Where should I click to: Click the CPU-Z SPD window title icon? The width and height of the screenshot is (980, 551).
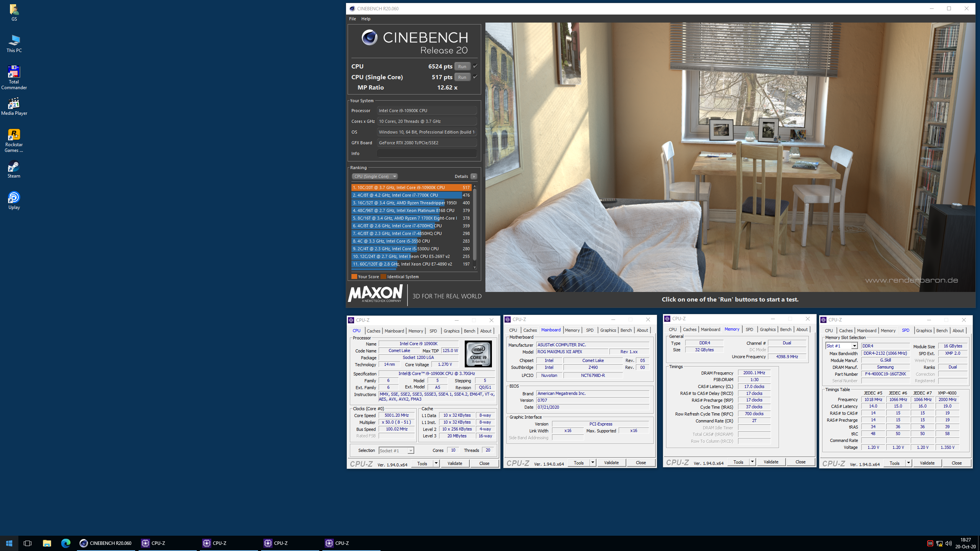coord(824,320)
